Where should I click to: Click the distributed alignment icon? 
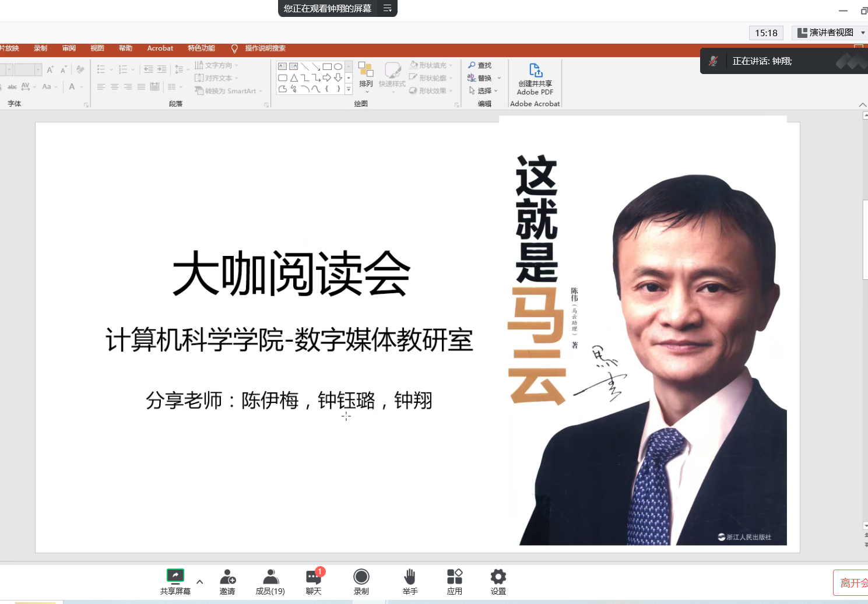click(x=154, y=87)
